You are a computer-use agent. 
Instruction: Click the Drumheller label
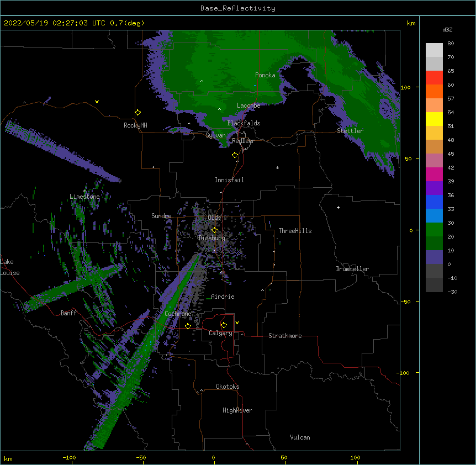coord(352,269)
